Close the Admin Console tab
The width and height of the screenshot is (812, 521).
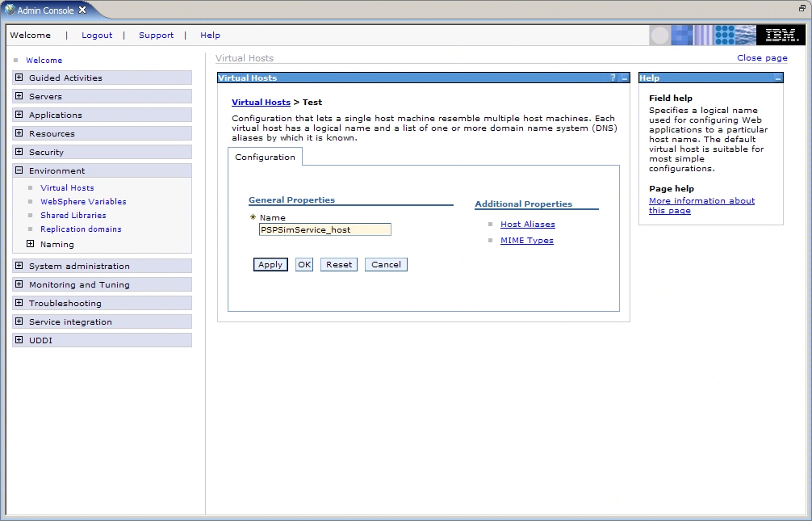point(82,11)
